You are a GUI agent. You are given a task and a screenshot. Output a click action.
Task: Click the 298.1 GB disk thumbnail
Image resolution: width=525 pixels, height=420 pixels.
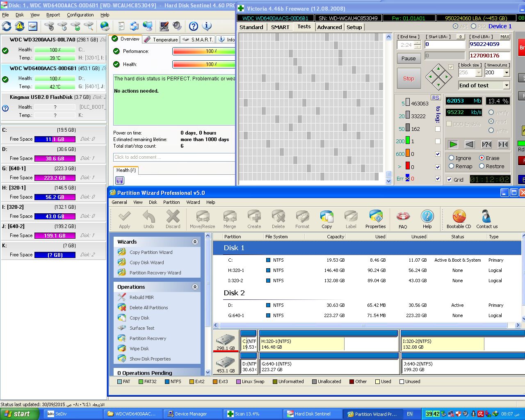tap(226, 342)
